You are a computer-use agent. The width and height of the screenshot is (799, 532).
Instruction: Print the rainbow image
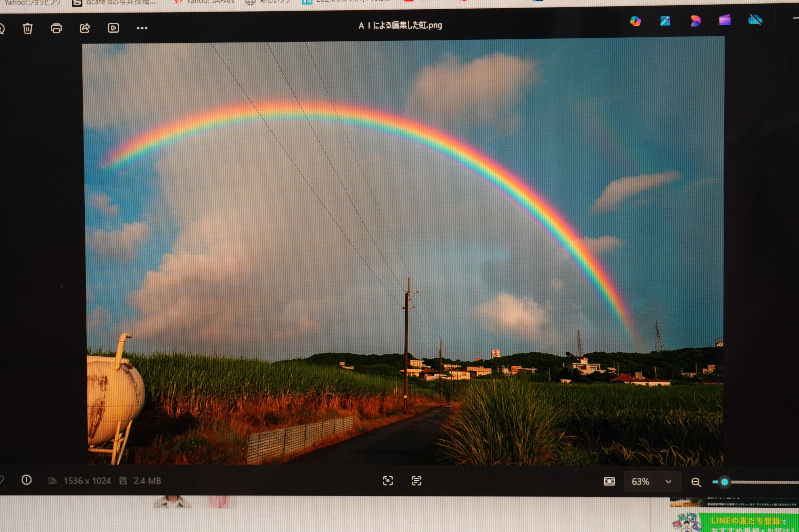pyautogui.click(x=56, y=28)
